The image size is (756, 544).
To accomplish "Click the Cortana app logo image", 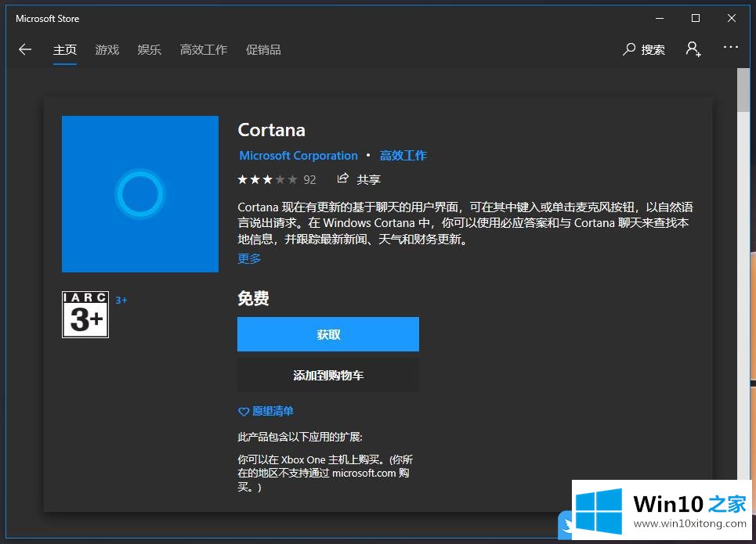I will pos(139,193).
